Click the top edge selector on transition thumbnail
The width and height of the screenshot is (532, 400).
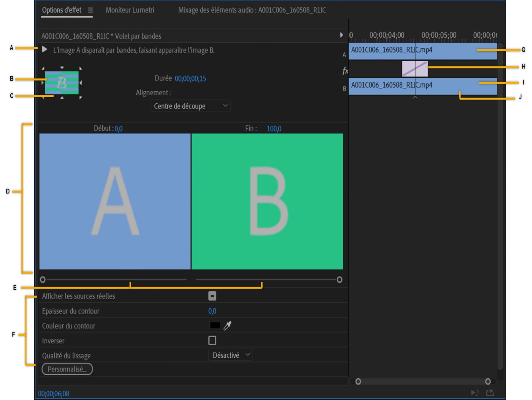62,67
